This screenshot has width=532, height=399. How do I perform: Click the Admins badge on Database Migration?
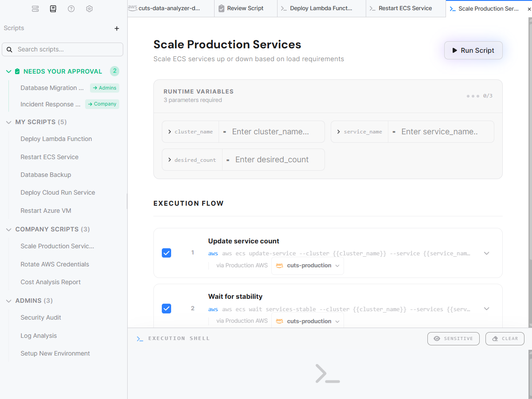(x=105, y=88)
